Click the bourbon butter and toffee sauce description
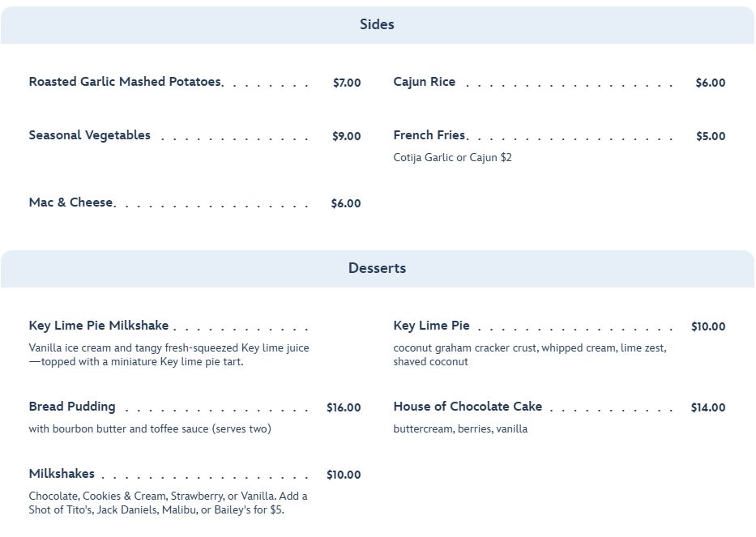Image resolution: width=756 pixels, height=537 pixels. 150,429
